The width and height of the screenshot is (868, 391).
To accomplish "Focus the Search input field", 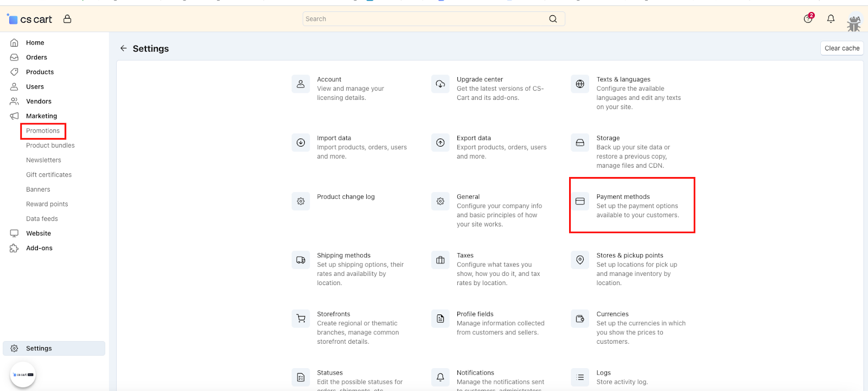I will point(433,19).
